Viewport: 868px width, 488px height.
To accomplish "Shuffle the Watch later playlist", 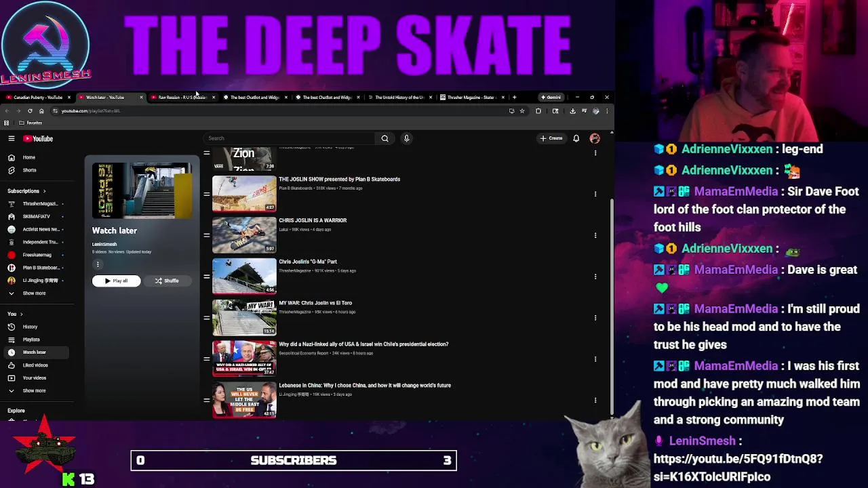I will (x=167, y=281).
